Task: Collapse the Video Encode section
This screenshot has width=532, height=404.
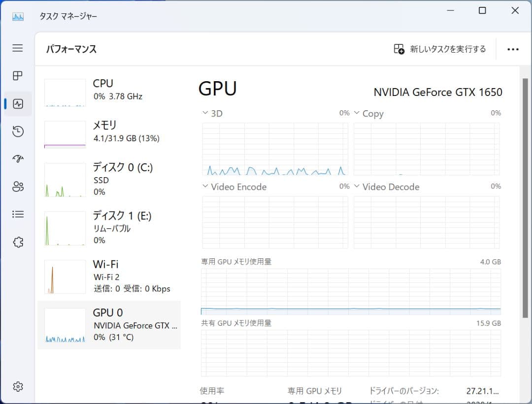Action: 206,187
